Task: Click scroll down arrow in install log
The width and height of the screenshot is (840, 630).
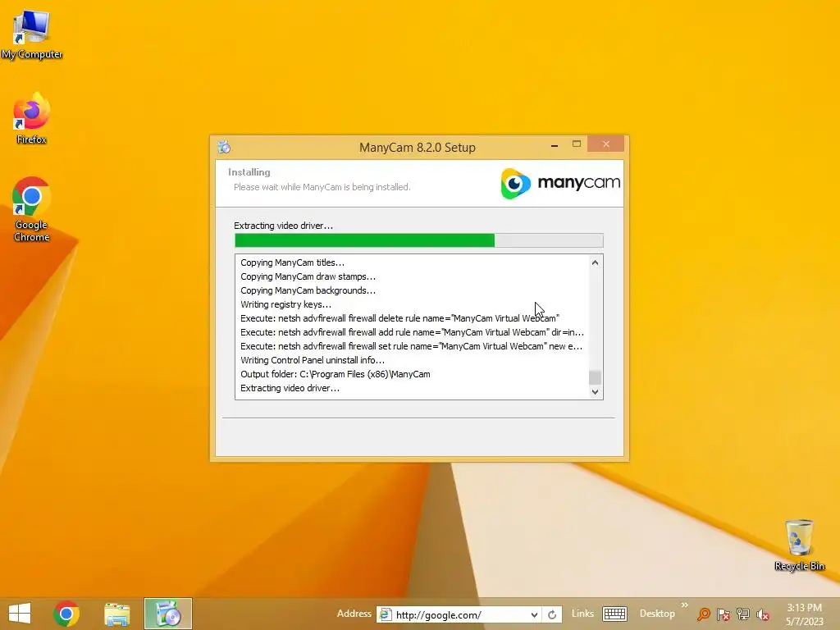Action: click(595, 391)
